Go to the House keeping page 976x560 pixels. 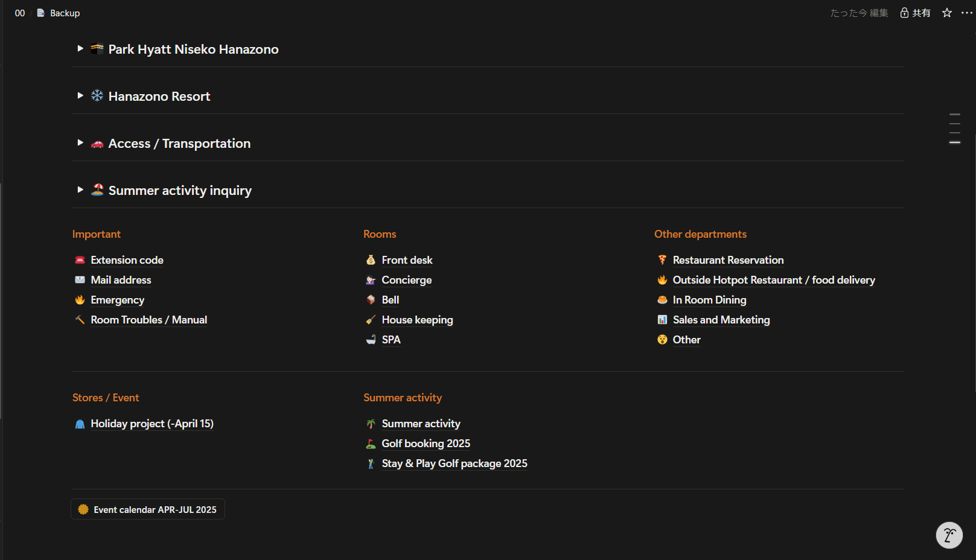[x=417, y=320]
